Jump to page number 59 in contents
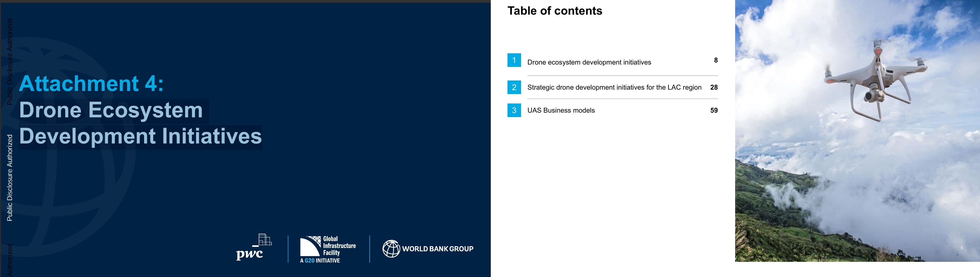Image resolution: width=980 pixels, height=277 pixels. click(714, 111)
